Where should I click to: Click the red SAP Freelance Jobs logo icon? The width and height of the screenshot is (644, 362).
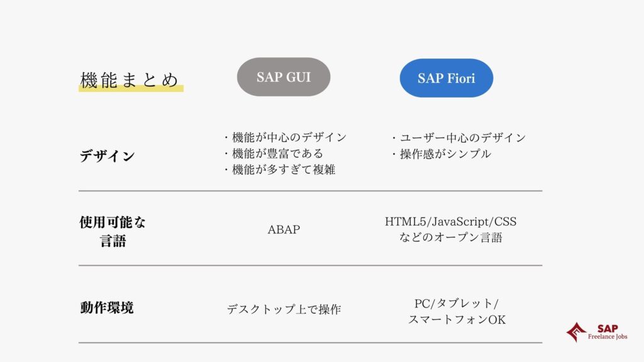click(576, 332)
